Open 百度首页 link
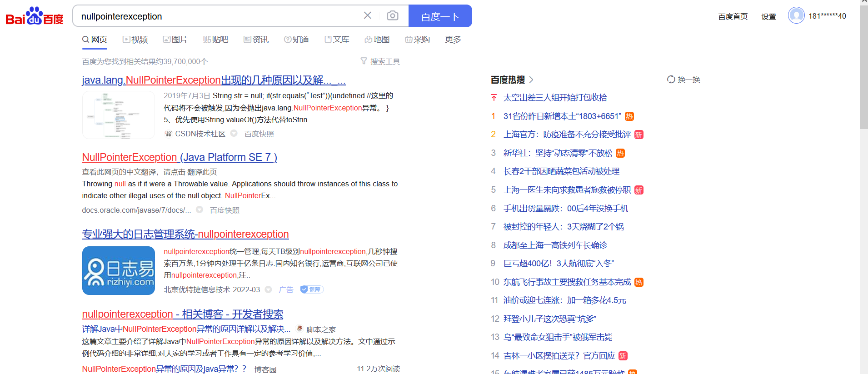The height and width of the screenshot is (374, 868). click(x=733, y=16)
